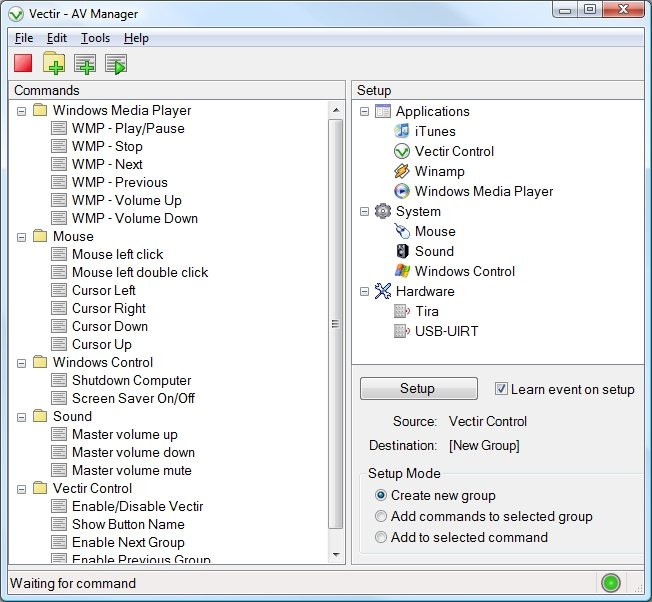The image size is (652, 602).
Task: Select the Winamp icon
Action: pos(402,171)
